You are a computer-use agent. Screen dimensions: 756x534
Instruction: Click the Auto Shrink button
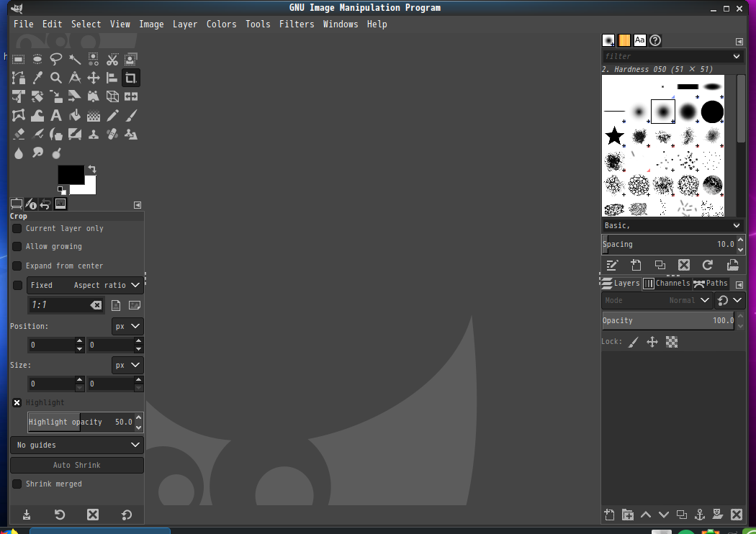click(x=77, y=465)
